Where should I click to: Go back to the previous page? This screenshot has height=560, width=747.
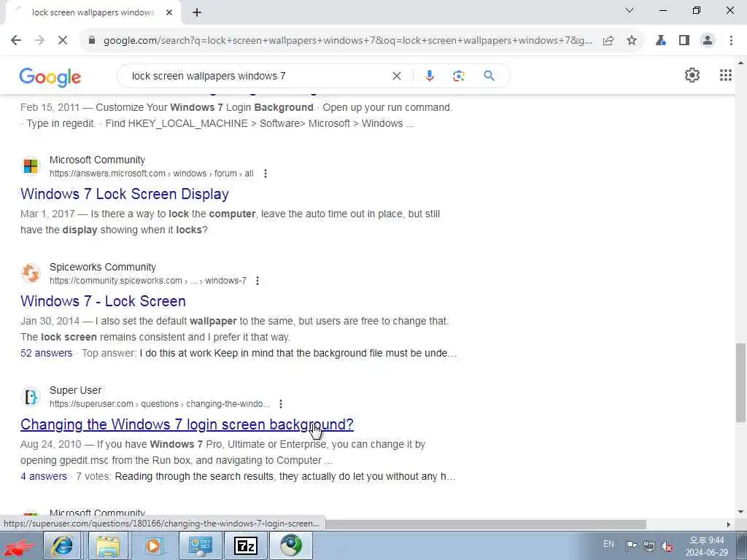(16, 41)
